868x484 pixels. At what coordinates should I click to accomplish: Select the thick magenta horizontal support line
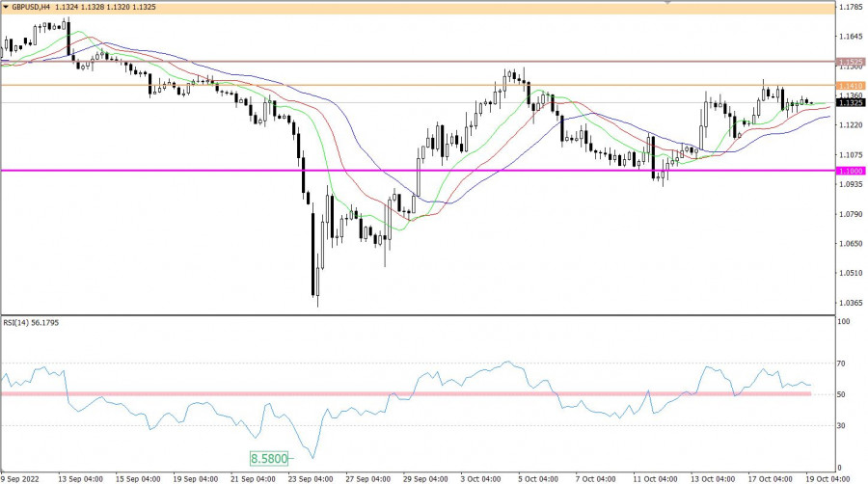click(x=386, y=171)
